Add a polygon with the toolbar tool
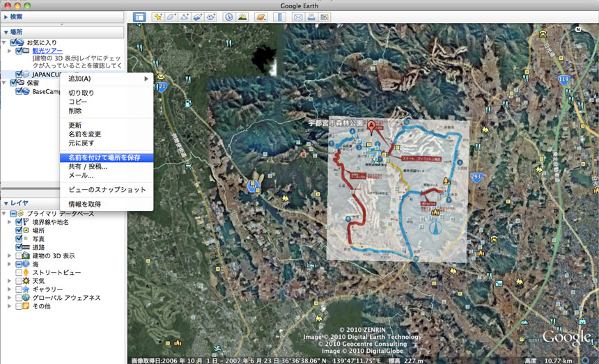This screenshot has width=599, height=364. point(171,17)
